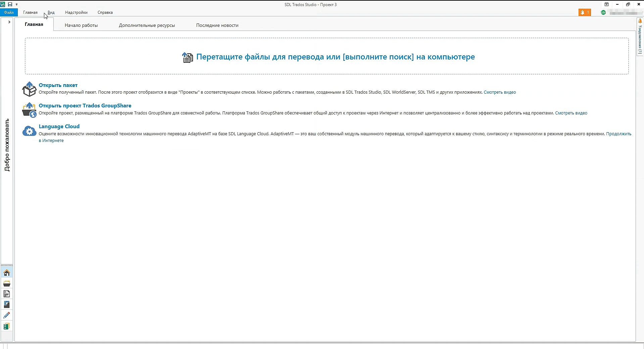The height and width of the screenshot is (349, 644).
Task: Click the Language Cloud gear icon
Action: click(29, 131)
